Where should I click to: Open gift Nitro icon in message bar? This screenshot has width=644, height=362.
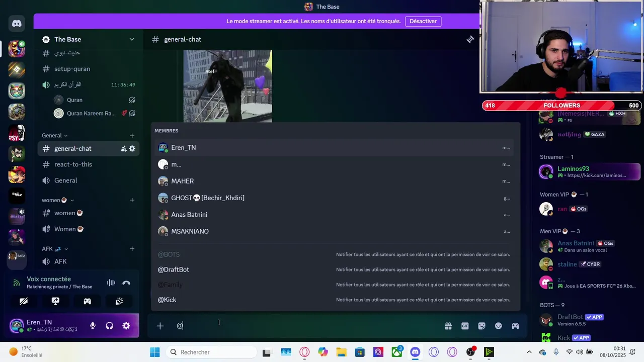coord(448,326)
